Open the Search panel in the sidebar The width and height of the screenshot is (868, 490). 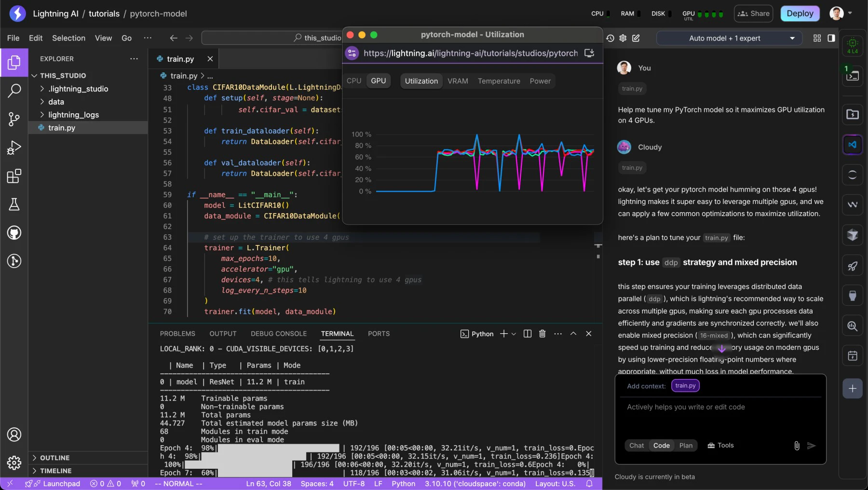(x=14, y=91)
